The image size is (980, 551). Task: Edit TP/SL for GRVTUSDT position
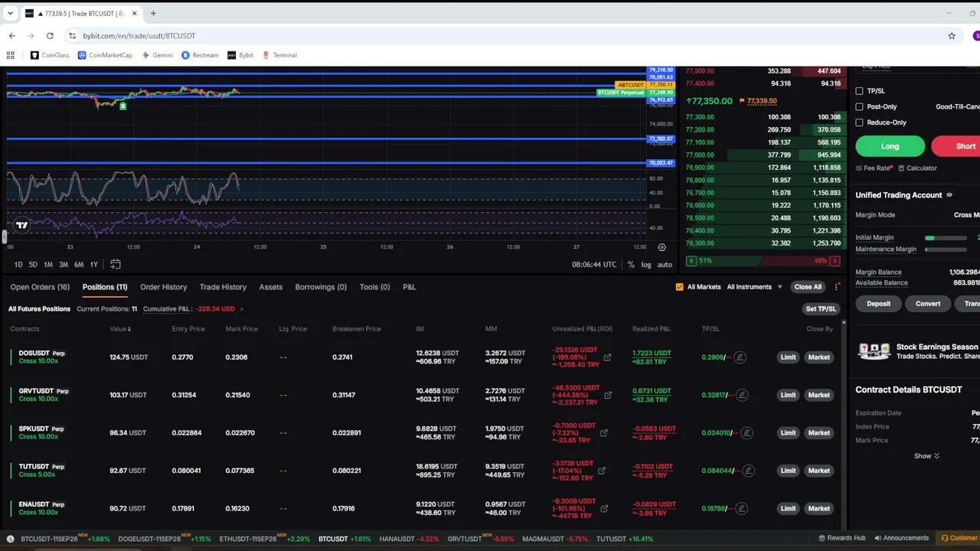[741, 395]
